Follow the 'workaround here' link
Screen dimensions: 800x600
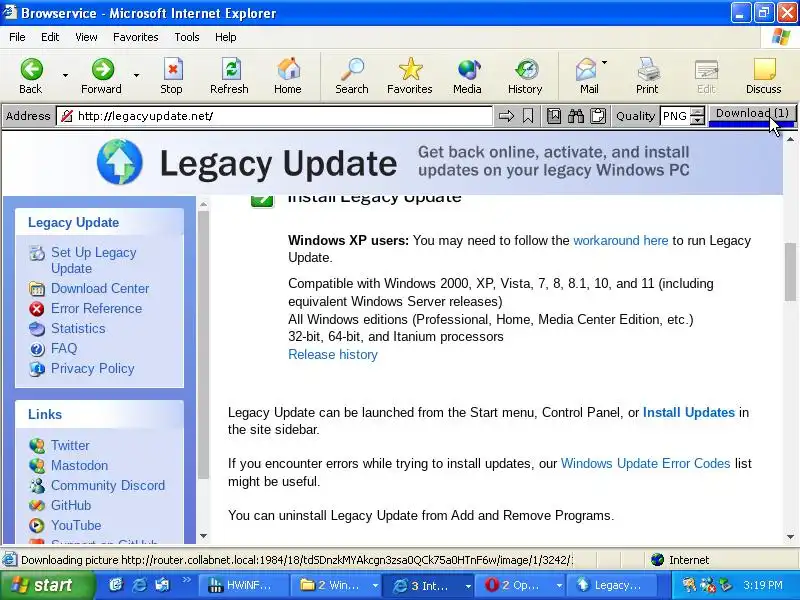pyautogui.click(x=620, y=240)
